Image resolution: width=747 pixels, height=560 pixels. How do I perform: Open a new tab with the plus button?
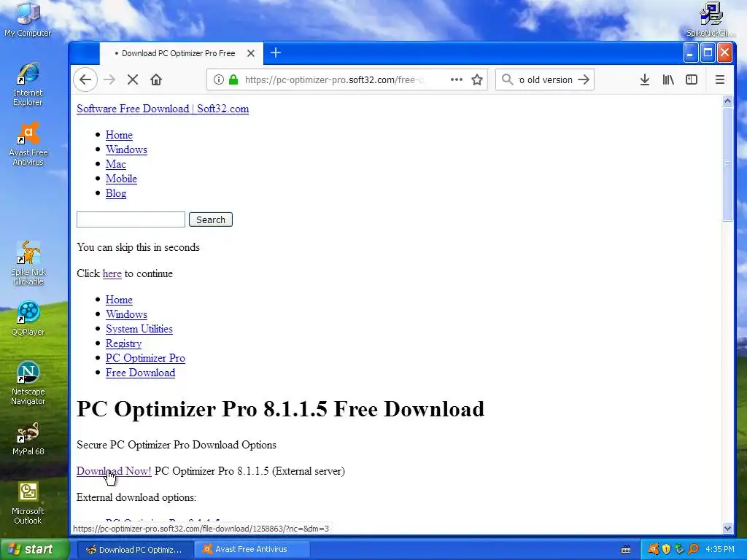click(x=275, y=52)
